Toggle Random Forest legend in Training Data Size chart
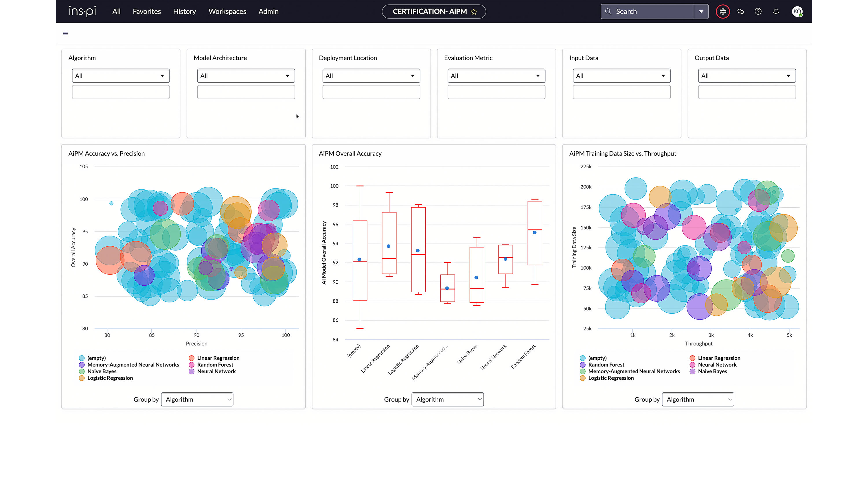868x488 pixels. [606, 365]
